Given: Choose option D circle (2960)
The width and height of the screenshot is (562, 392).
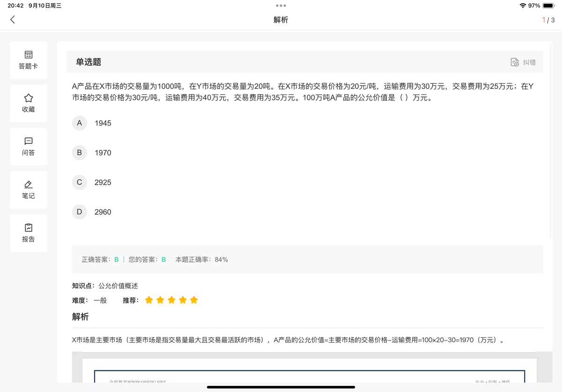Looking at the screenshot, I should (x=80, y=212).
